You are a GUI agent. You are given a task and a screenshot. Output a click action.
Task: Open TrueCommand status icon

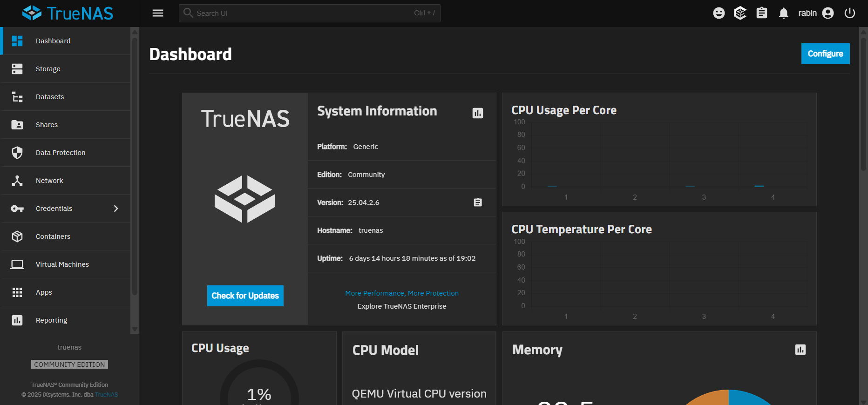(x=740, y=13)
